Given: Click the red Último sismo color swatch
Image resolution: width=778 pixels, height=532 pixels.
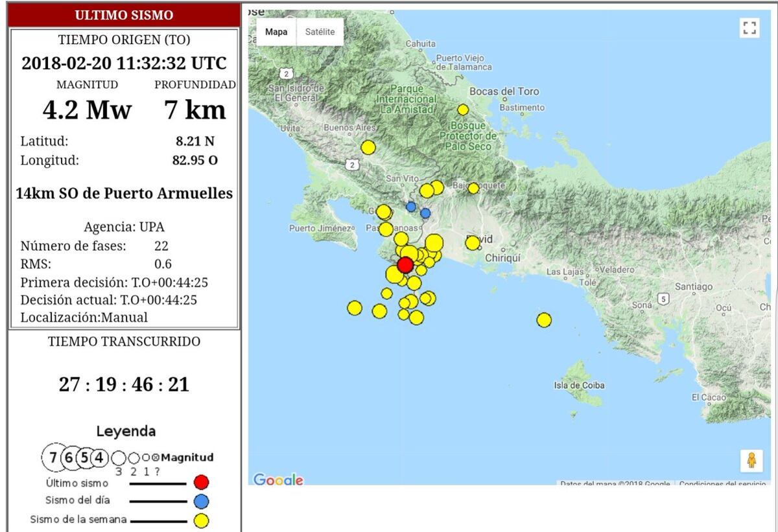Looking at the screenshot, I should [201, 482].
